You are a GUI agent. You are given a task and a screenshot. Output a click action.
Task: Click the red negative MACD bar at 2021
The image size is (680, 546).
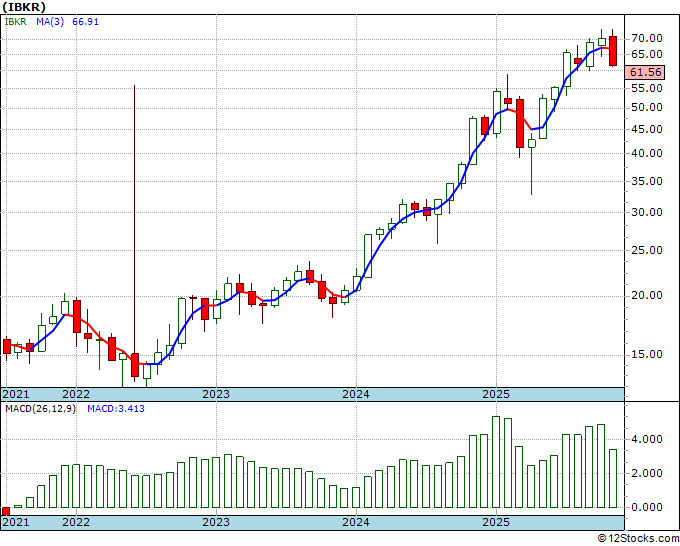click(6, 511)
